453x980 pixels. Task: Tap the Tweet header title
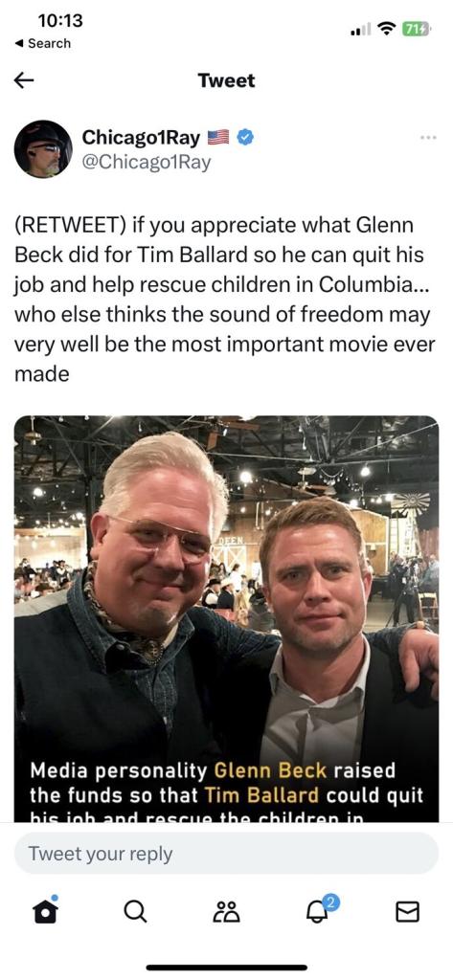coord(226,80)
